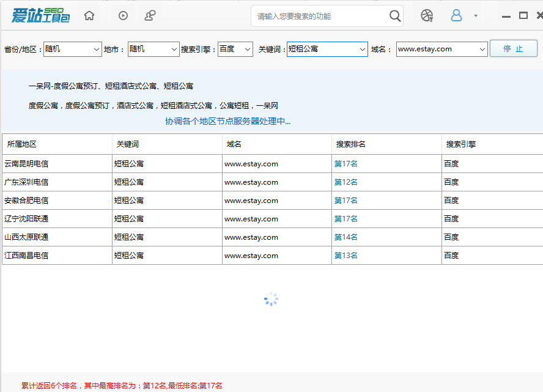Sort by the 搜索排名 column header
The width and height of the screenshot is (543, 392).
click(350, 144)
